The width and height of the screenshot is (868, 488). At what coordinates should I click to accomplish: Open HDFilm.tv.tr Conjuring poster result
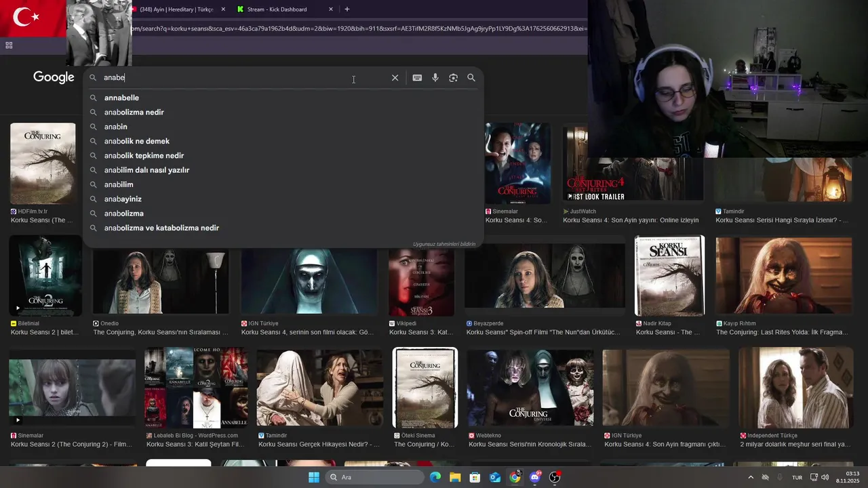(43, 163)
